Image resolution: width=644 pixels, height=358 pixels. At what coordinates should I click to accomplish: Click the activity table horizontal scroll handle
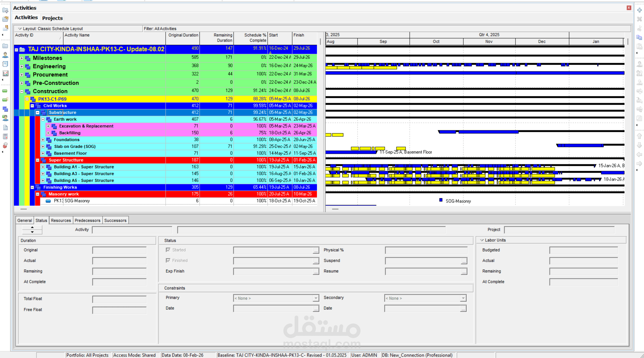pos(23,209)
